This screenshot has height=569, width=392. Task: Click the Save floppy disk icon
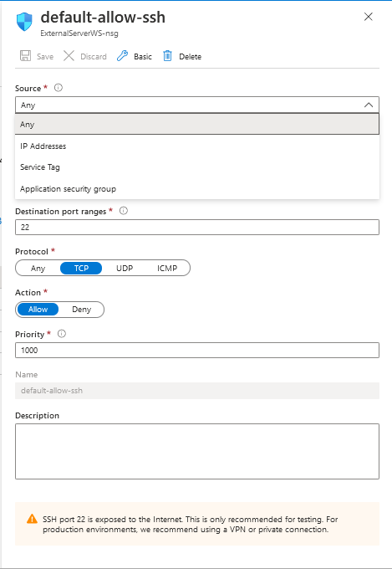(25, 56)
